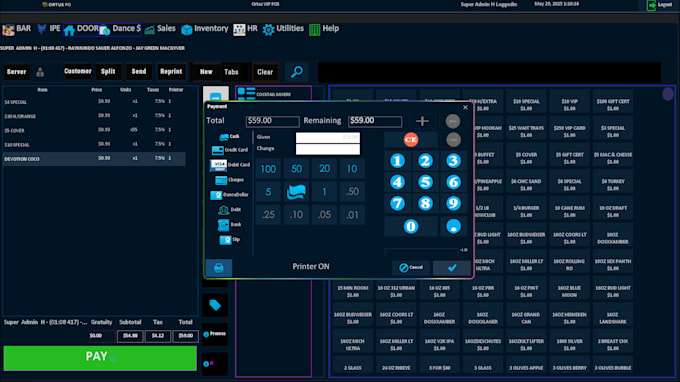Add a .25 coin amount

click(268, 215)
